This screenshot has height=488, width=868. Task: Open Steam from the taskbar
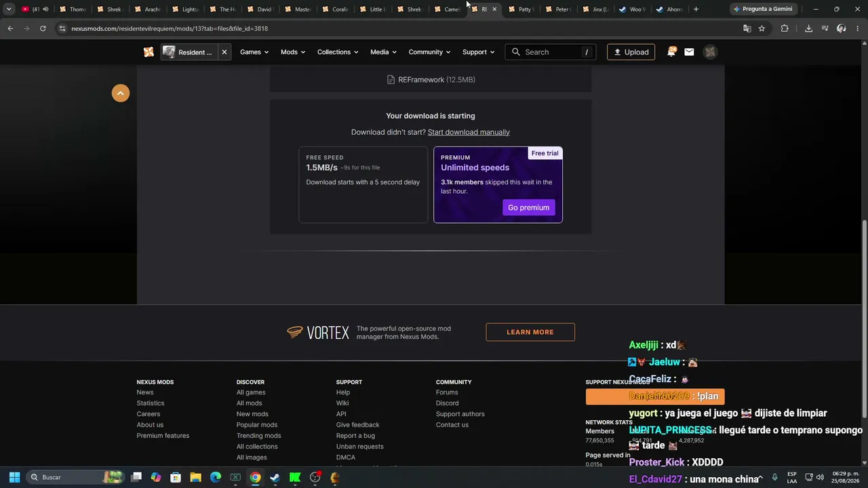point(275,477)
